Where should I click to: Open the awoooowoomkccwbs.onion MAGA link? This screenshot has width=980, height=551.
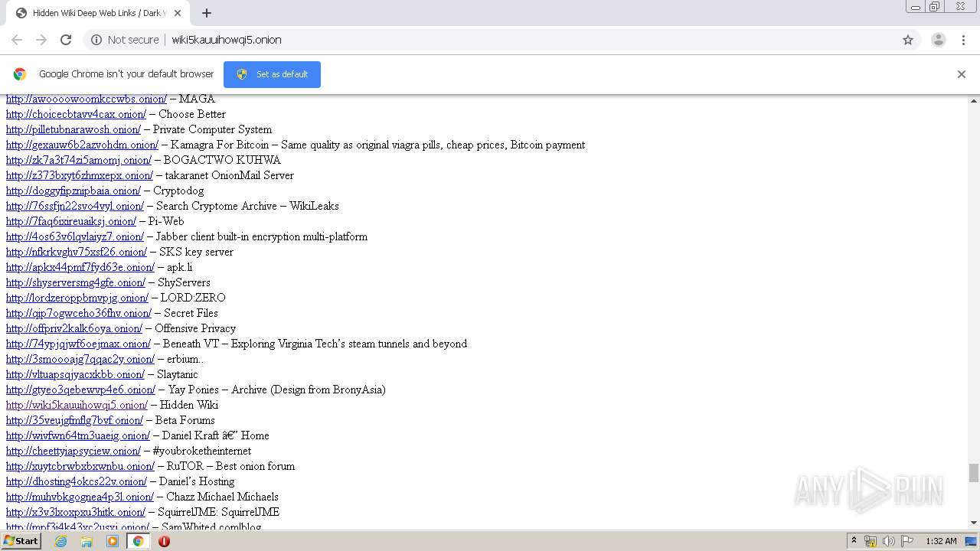pos(87,99)
